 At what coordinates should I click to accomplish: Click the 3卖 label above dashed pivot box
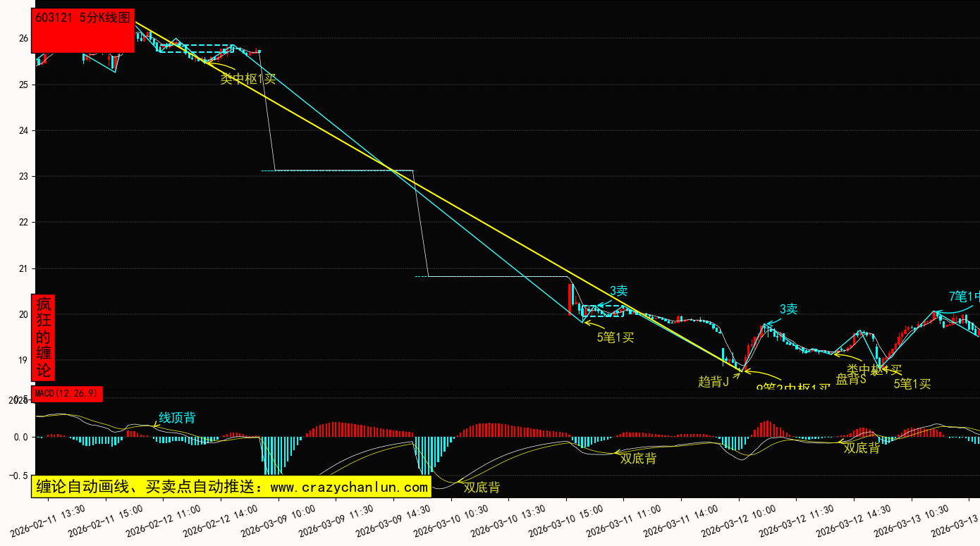[618, 291]
